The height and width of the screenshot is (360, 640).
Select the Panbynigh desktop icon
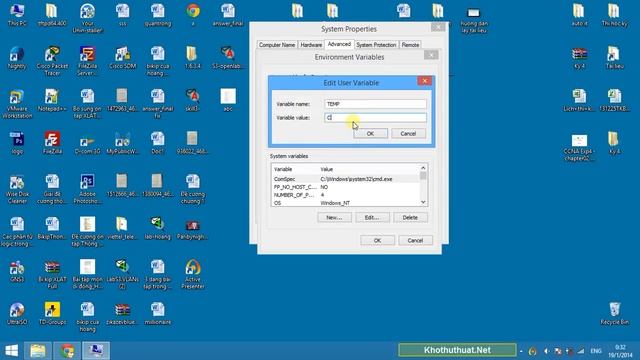click(x=193, y=228)
